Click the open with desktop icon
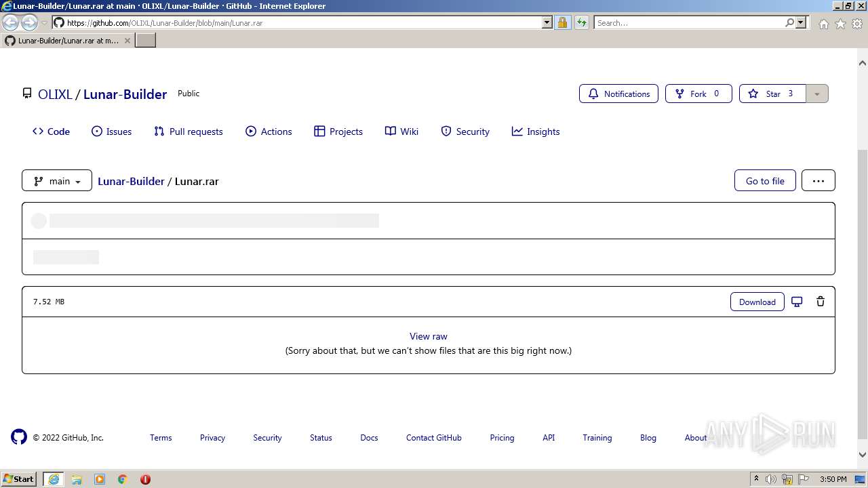Screen dimensions: 868x488 [797, 302]
